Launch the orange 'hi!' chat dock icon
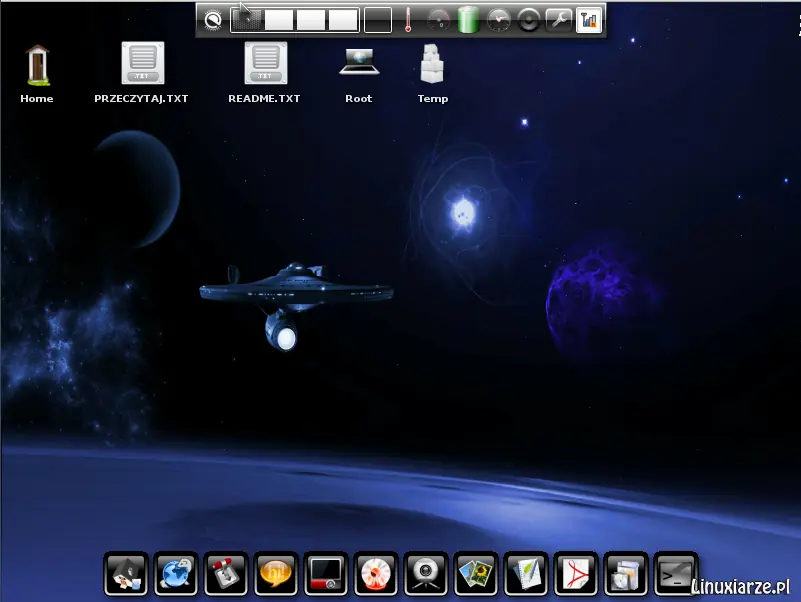Viewport: 801px width, 602px height. pyautogui.click(x=276, y=574)
